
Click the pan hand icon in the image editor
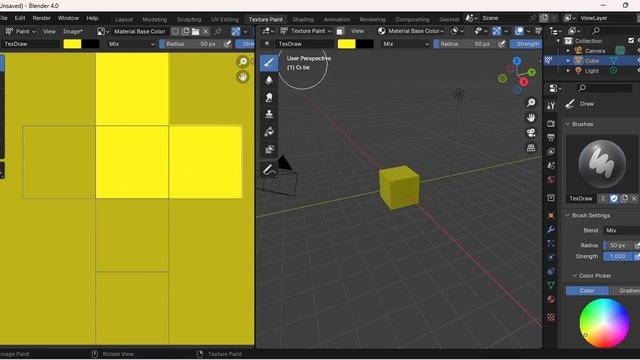coord(243,77)
